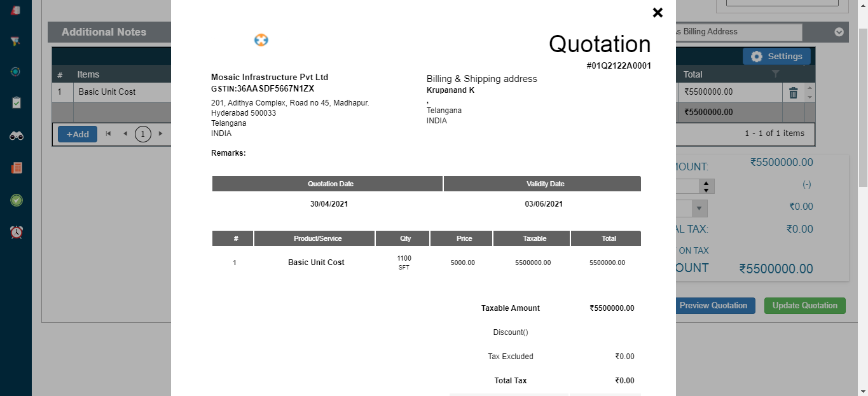The height and width of the screenshot is (396, 868).
Task: Click the +Add item button
Action: (x=78, y=134)
